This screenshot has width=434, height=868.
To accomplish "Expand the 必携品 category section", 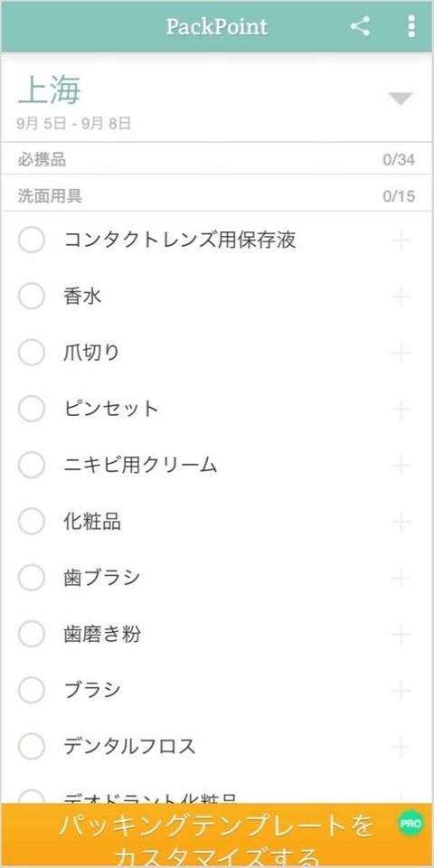I will 217,159.
